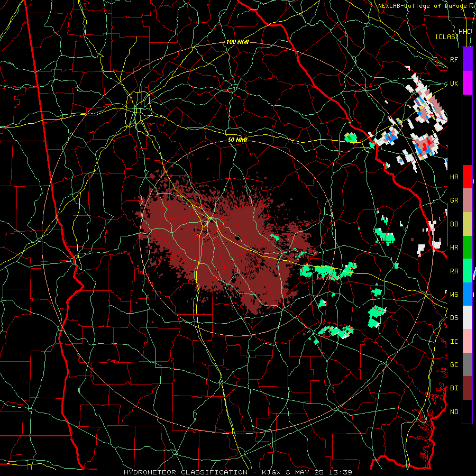Click the ND black legend swatch

click(x=467, y=411)
